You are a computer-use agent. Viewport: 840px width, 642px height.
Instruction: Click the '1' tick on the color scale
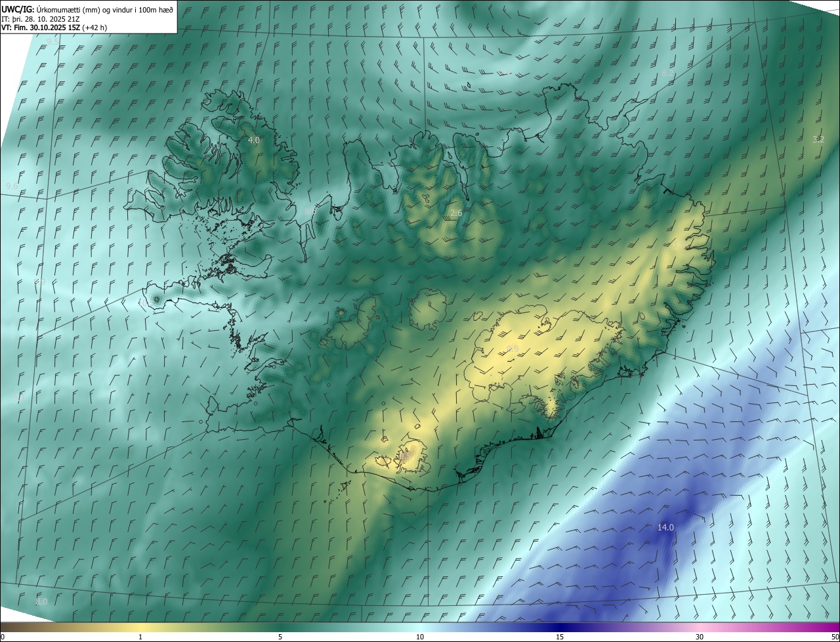point(140,637)
